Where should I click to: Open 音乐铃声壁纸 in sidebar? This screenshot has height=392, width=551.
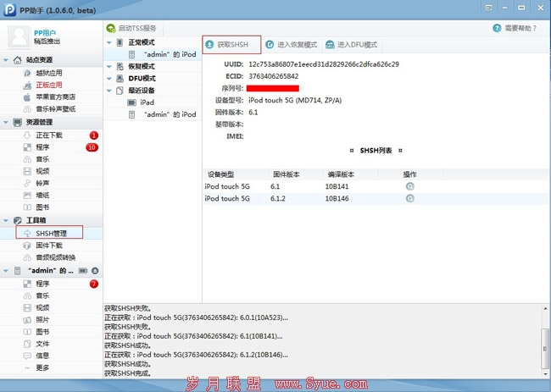(55, 108)
